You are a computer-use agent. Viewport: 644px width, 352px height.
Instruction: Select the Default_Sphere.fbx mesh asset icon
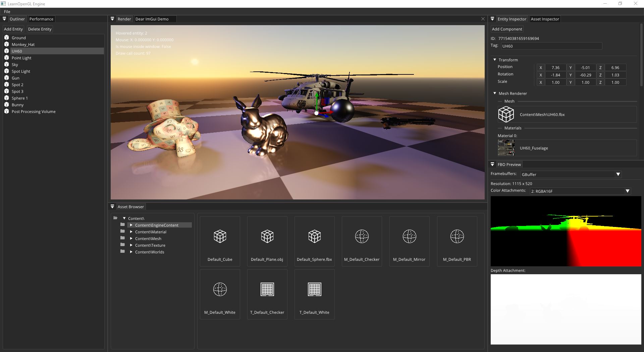pyautogui.click(x=315, y=236)
